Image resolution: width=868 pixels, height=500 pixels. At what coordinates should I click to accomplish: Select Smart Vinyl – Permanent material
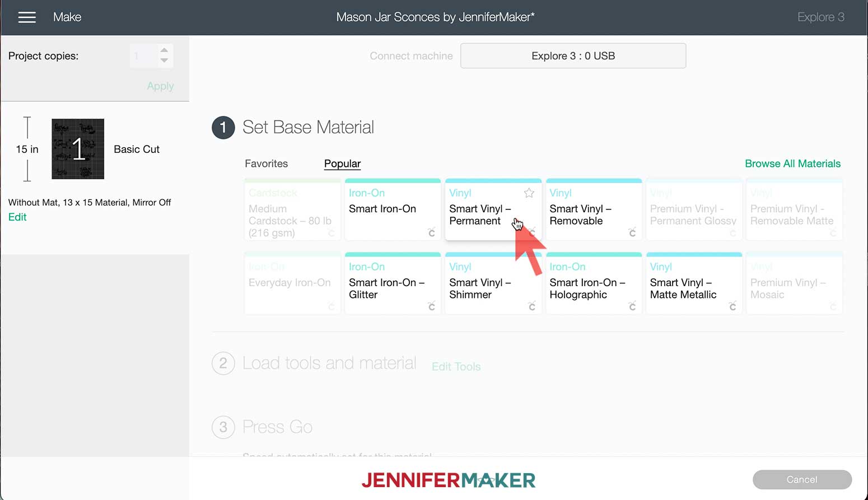point(493,209)
